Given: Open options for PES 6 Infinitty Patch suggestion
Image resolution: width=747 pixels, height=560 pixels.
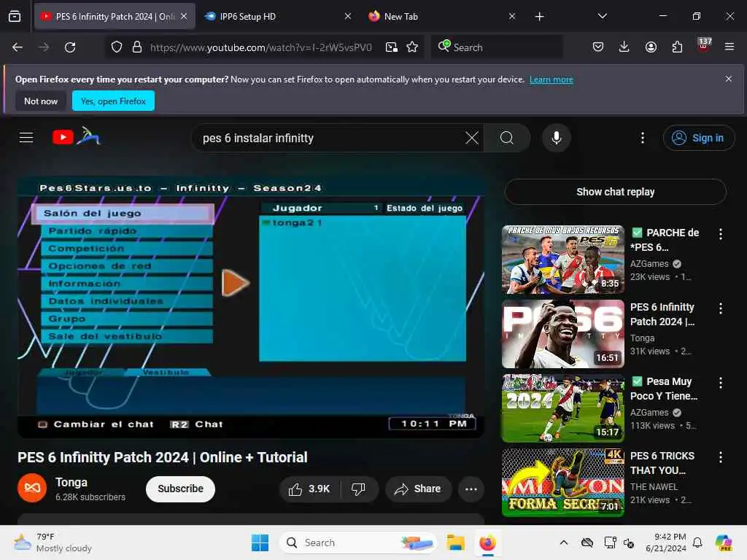Looking at the screenshot, I should click(x=720, y=308).
